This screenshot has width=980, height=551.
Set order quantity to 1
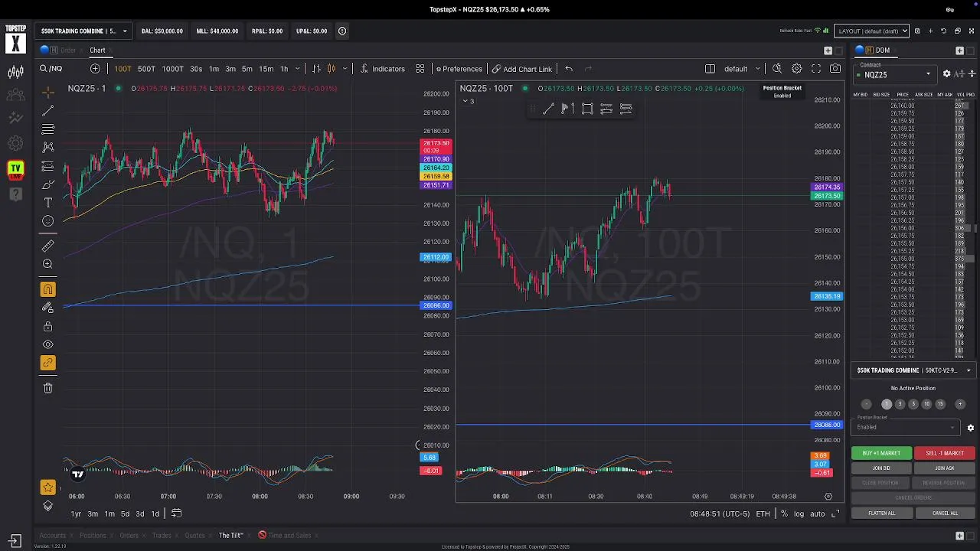[887, 404]
